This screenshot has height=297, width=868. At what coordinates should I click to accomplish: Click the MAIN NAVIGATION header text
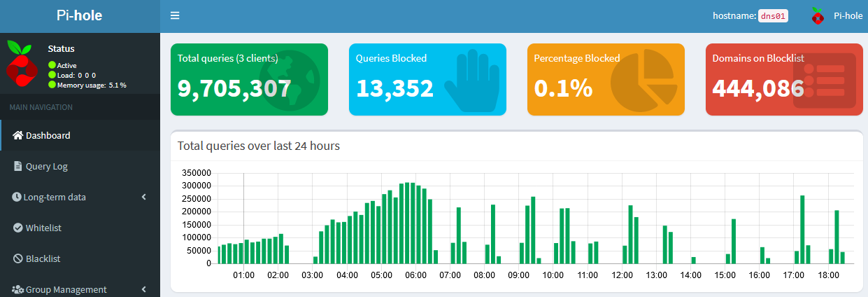(x=41, y=107)
